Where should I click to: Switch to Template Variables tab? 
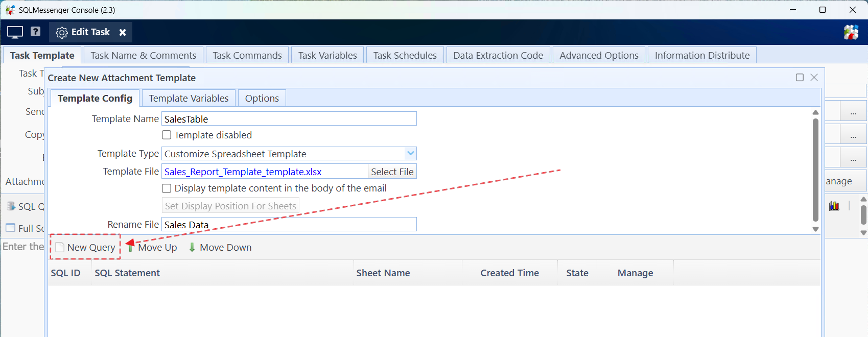click(189, 98)
